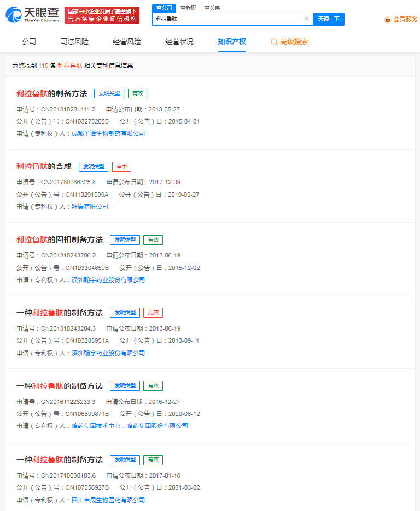Viewport: 420px width, 511px height.
Task: Select the 查公司 search tab
Action: (x=164, y=8)
